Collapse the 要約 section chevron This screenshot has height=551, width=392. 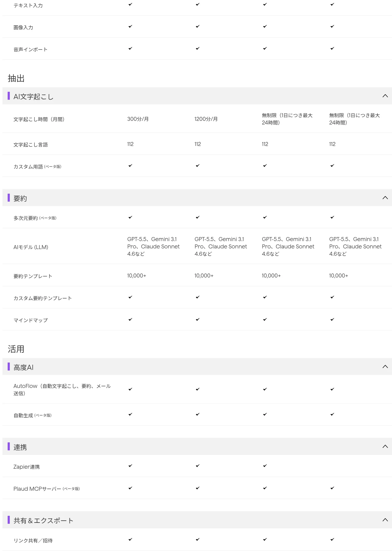point(385,198)
